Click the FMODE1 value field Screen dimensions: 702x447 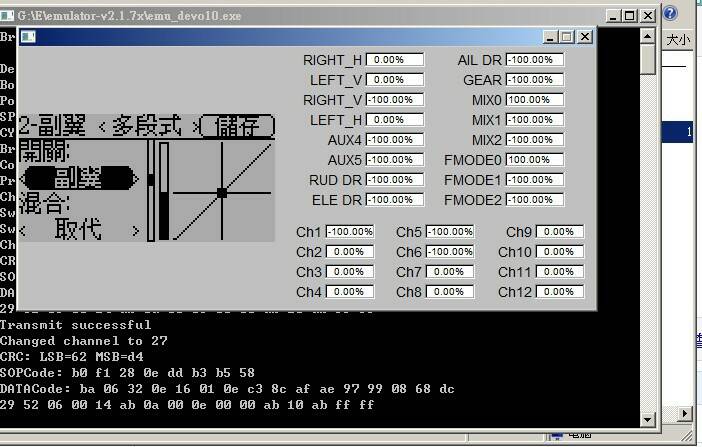pyautogui.click(x=535, y=180)
